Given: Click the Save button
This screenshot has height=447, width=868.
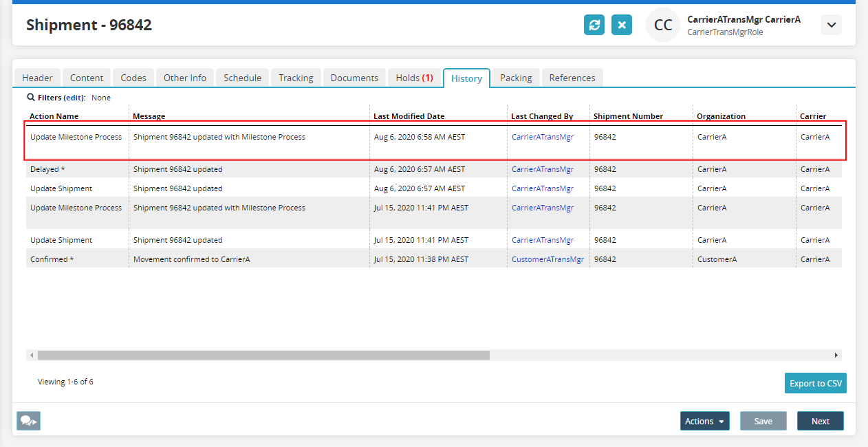Looking at the screenshot, I should [x=763, y=421].
